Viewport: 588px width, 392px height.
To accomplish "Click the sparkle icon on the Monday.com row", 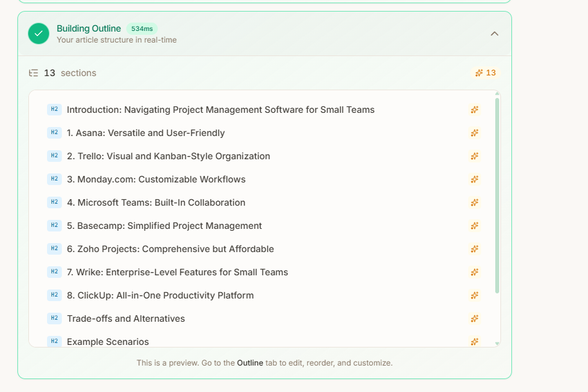I will click(x=475, y=179).
